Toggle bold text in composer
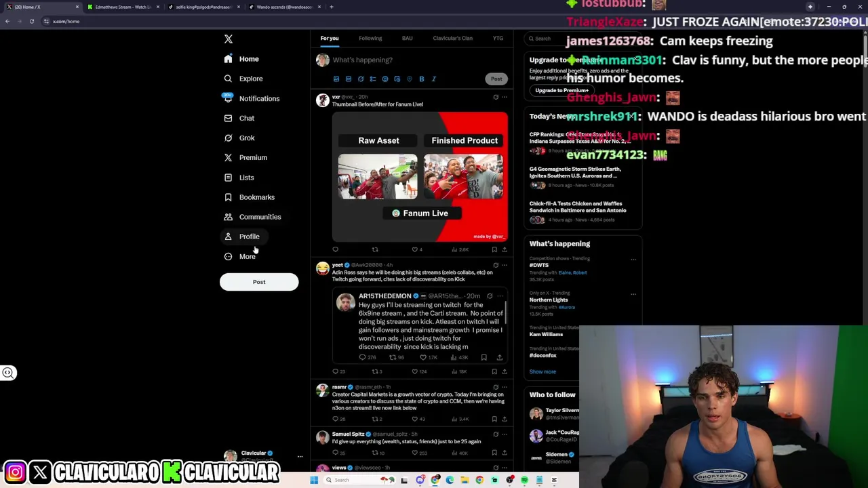The width and height of the screenshot is (868, 488). click(422, 79)
